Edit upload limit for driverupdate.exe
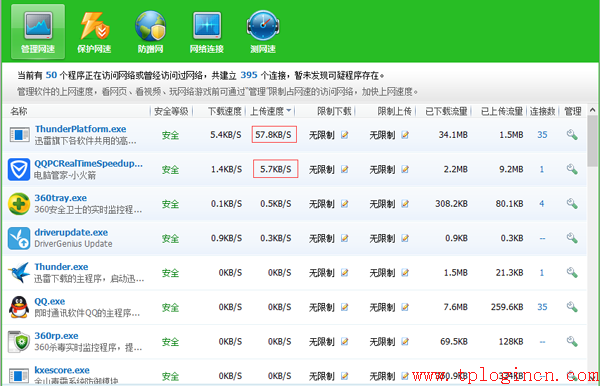 [405, 238]
